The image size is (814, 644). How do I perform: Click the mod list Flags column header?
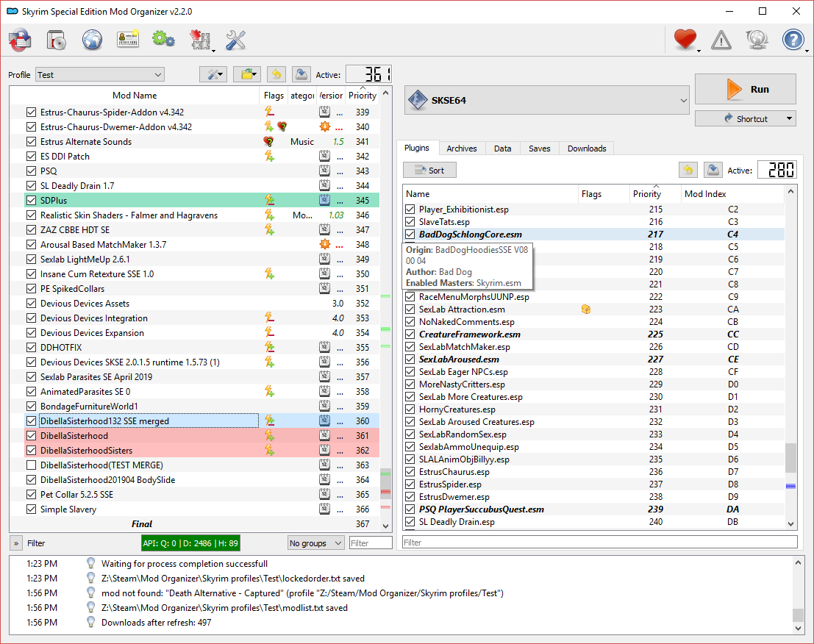274,95
